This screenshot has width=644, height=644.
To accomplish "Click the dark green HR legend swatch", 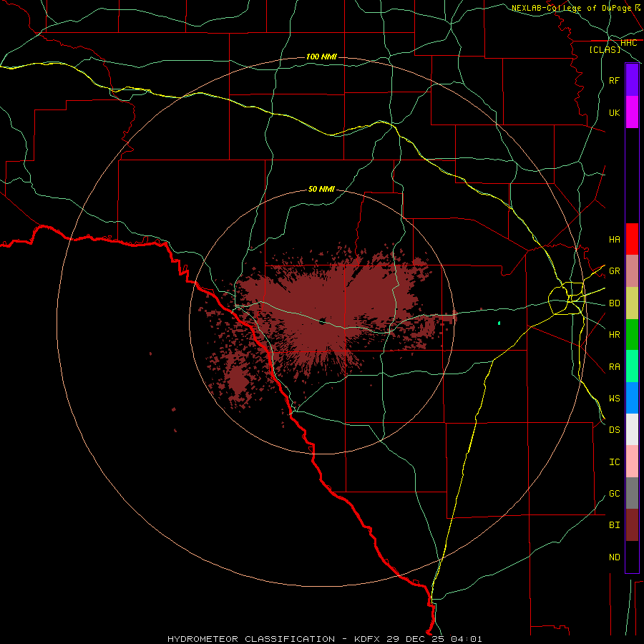I will click(632, 335).
